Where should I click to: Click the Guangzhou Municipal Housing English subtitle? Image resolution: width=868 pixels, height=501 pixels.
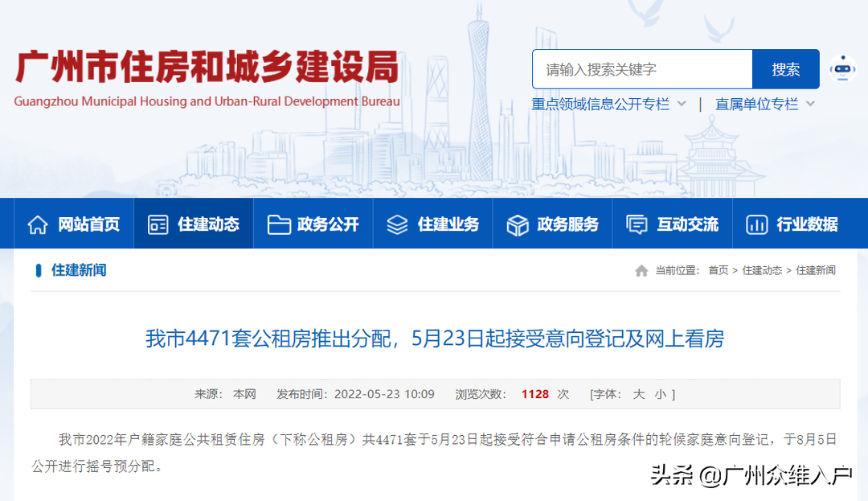207,101
